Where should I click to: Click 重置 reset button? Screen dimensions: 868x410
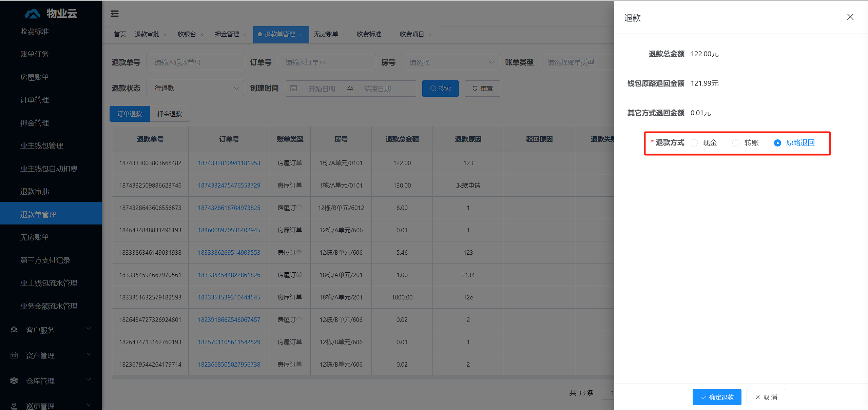click(482, 88)
